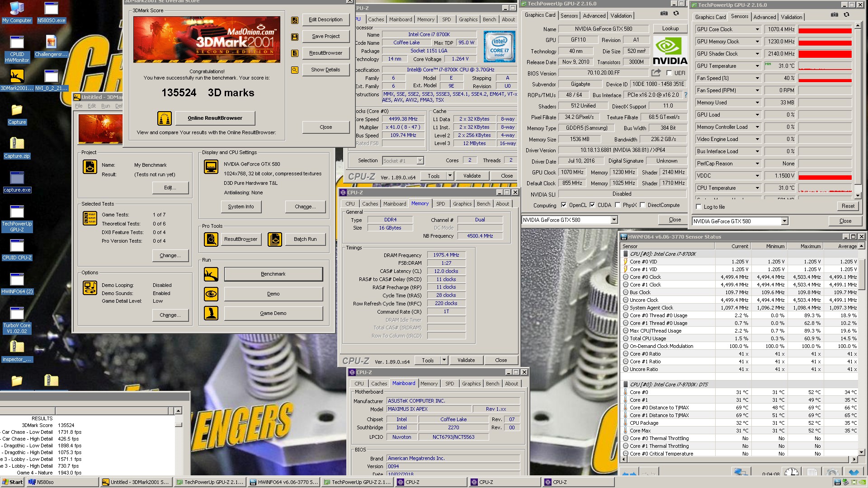Click Save Project floppy icon
This screenshot has width=868, height=488.
coord(295,37)
